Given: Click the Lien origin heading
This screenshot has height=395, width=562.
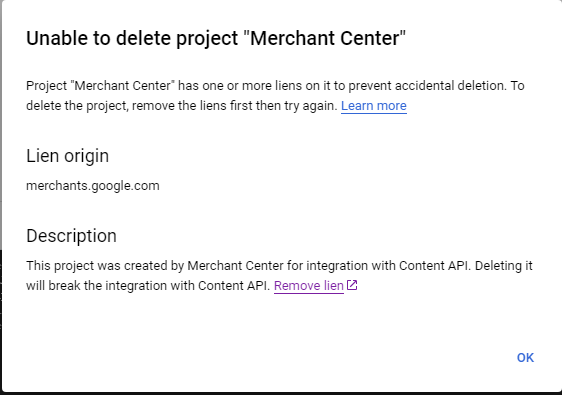Looking at the screenshot, I should click(x=67, y=156).
